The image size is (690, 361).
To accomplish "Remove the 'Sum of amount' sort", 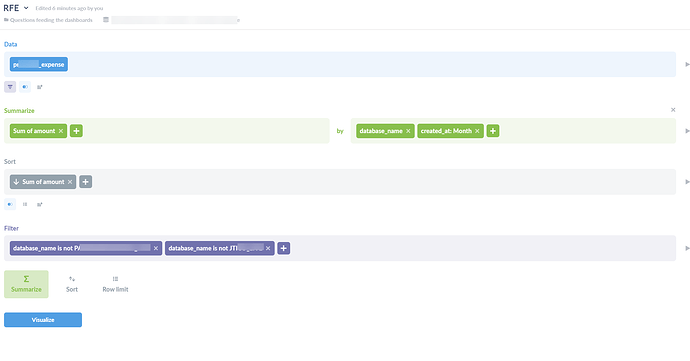I will (x=70, y=182).
